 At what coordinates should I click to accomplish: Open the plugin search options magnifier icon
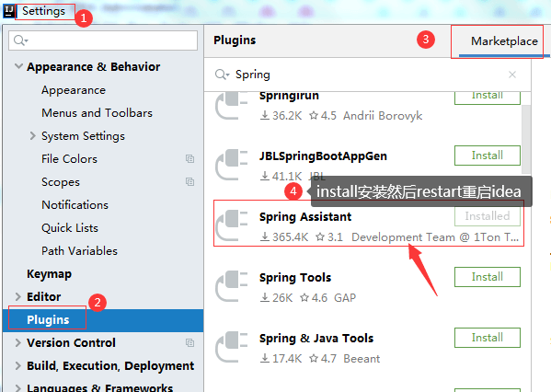[x=223, y=75]
